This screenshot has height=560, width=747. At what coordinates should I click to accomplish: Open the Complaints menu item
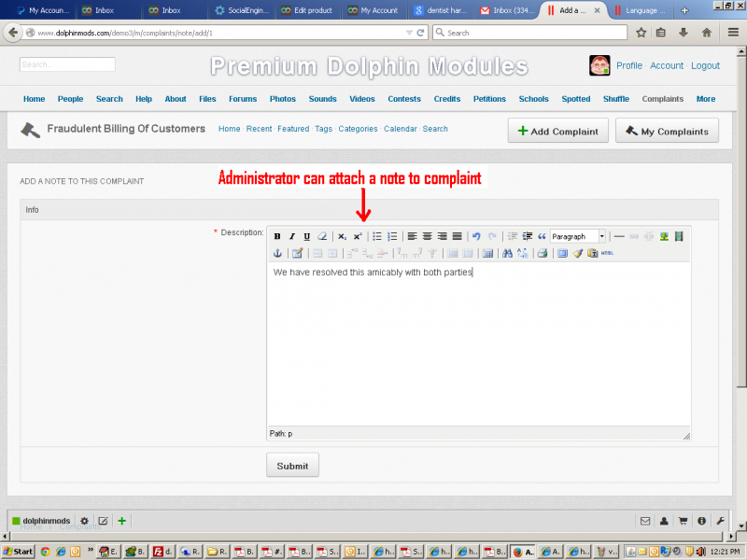click(662, 99)
